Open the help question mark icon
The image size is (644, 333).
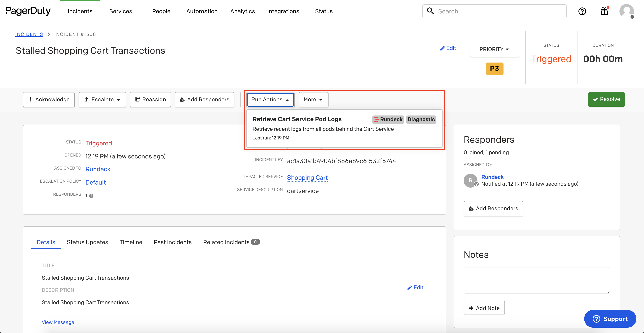click(582, 11)
